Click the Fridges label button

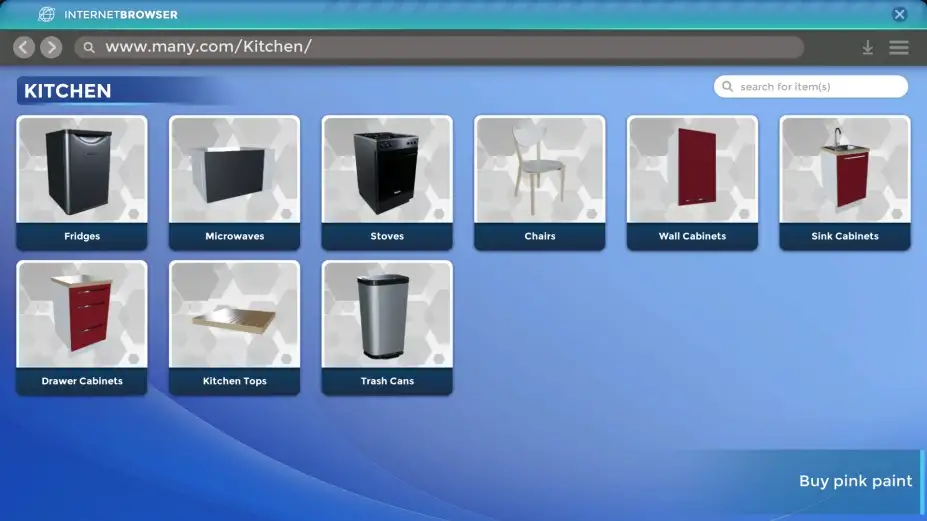pyautogui.click(x=82, y=236)
